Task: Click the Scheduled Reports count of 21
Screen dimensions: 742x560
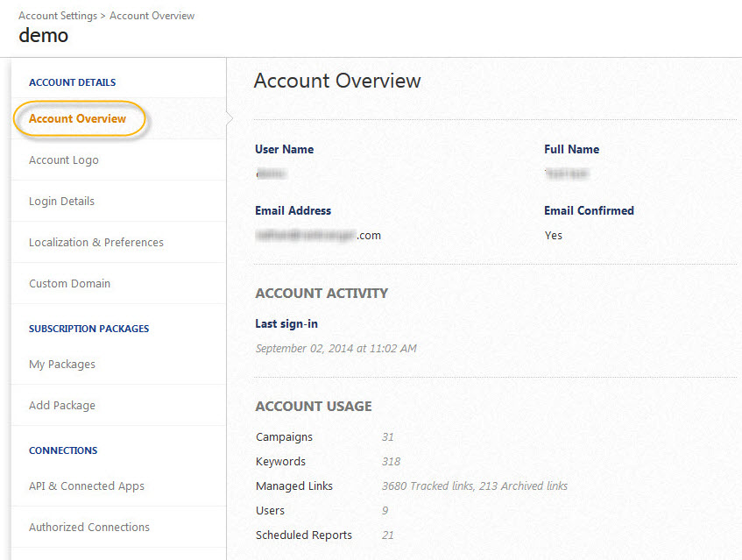Action: pyautogui.click(x=387, y=535)
